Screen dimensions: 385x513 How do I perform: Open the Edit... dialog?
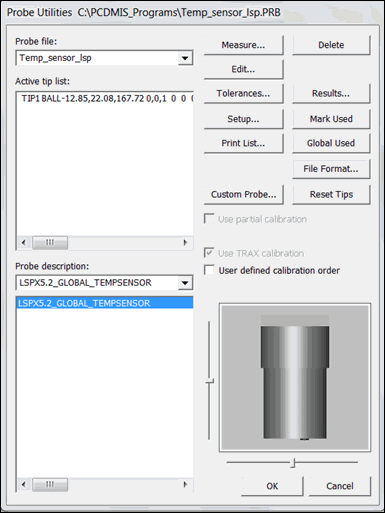(x=243, y=69)
